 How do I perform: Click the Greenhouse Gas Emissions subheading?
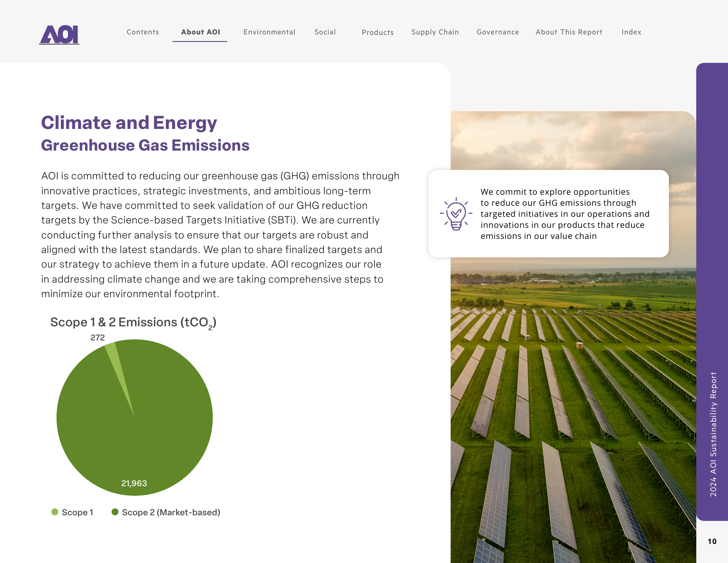145,145
